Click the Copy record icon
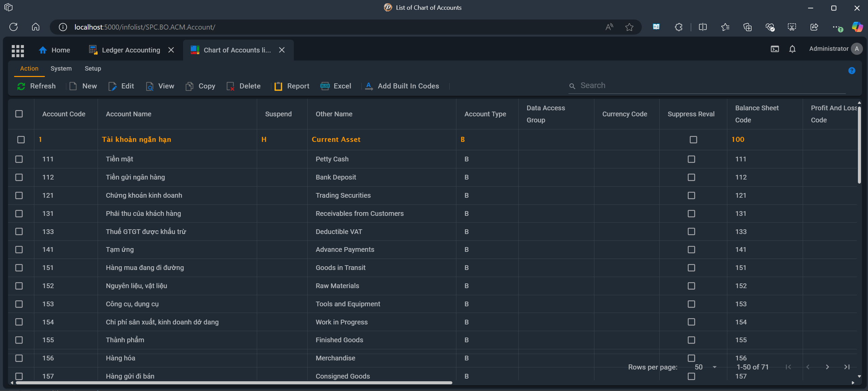This screenshot has width=868, height=391. (x=189, y=86)
